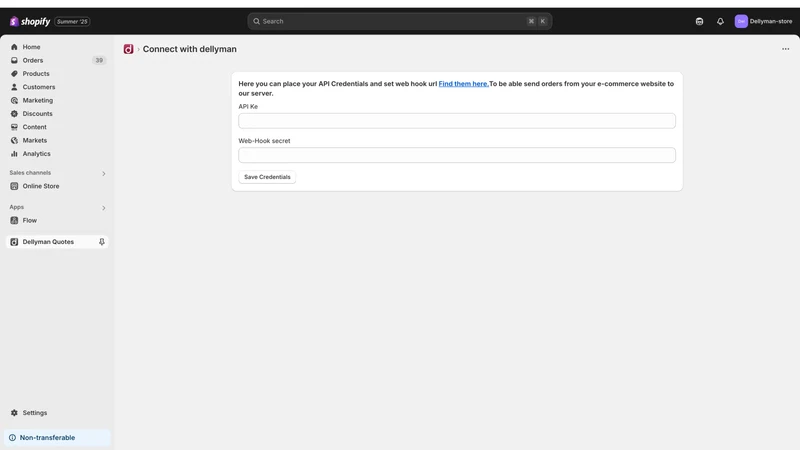Screen dimensions: 800x450
Task: Open Markets in sidebar
Action: pos(57,140)
